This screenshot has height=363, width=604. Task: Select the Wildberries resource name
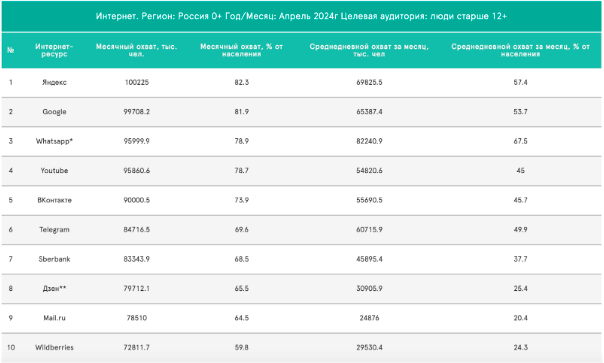pos(54,348)
